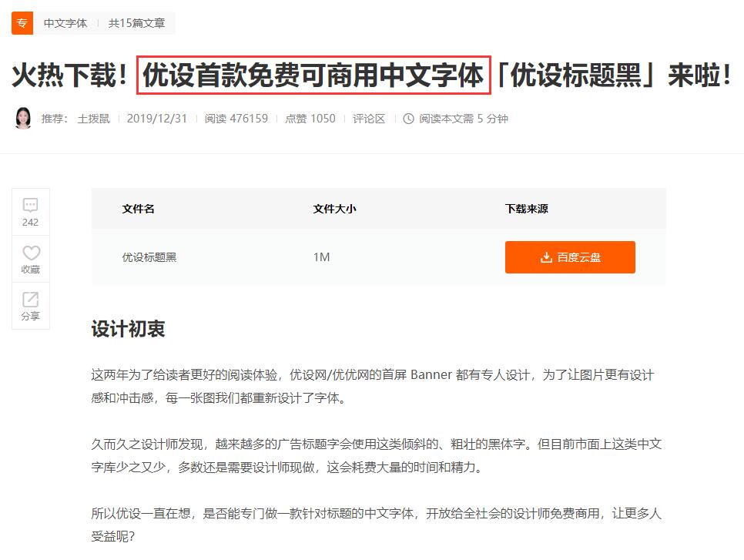Click the 242 comment count in sidebar
Image resolution: width=744 pixels, height=560 pixels.
click(30, 222)
